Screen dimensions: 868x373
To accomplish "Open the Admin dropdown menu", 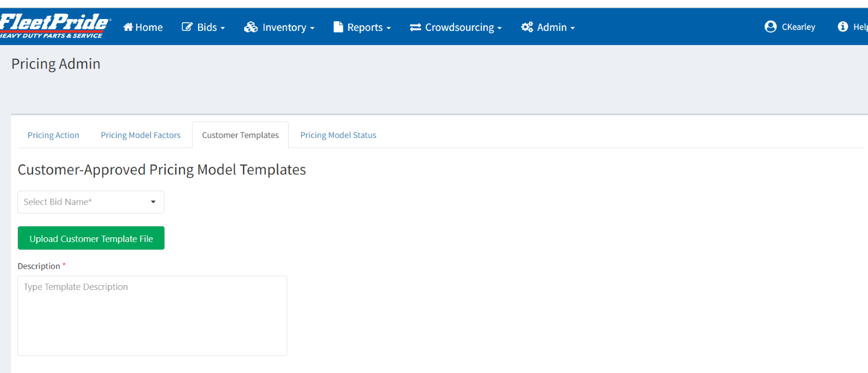I will (548, 27).
